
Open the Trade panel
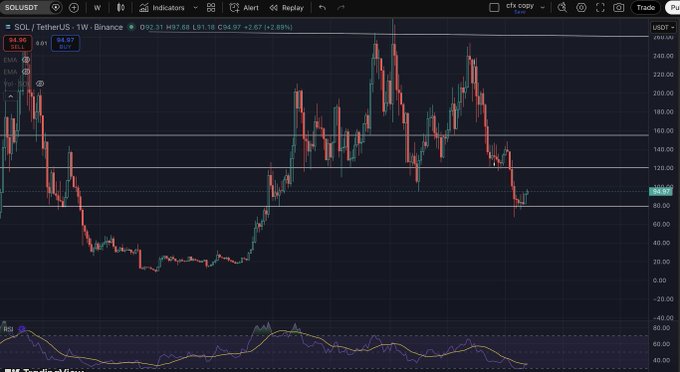645,7
